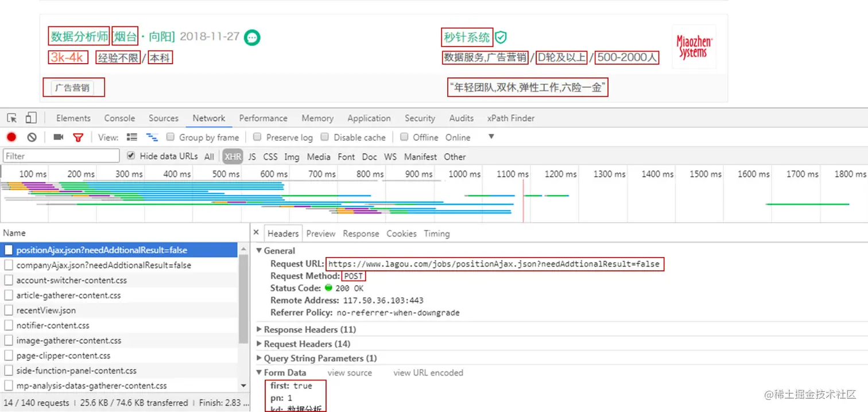Viewport: 868px width, 412px height.
Task: Click the request list scrollbar down arrow
Action: point(243,386)
